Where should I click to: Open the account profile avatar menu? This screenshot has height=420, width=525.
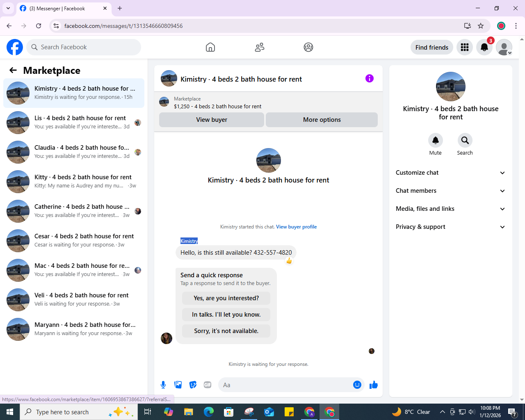click(504, 47)
